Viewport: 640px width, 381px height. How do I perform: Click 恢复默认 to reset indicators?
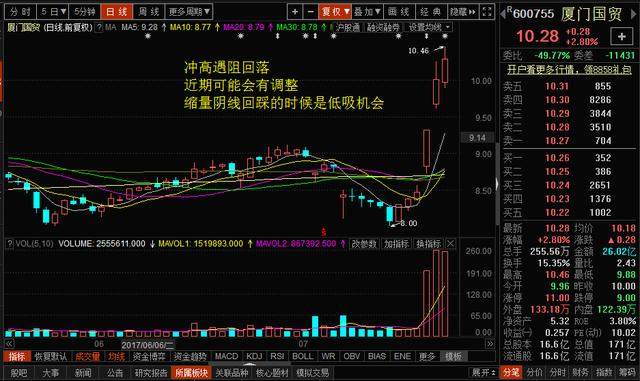50,356
